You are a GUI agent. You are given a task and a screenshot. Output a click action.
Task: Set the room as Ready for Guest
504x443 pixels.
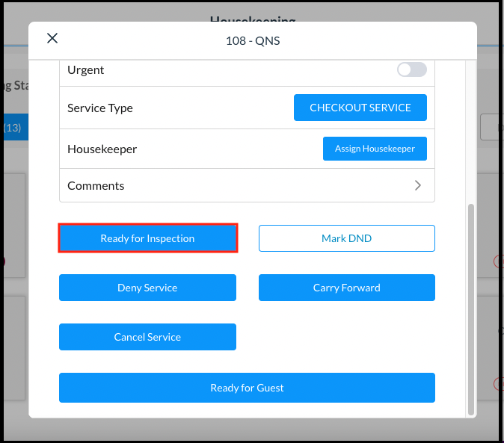[x=247, y=388]
